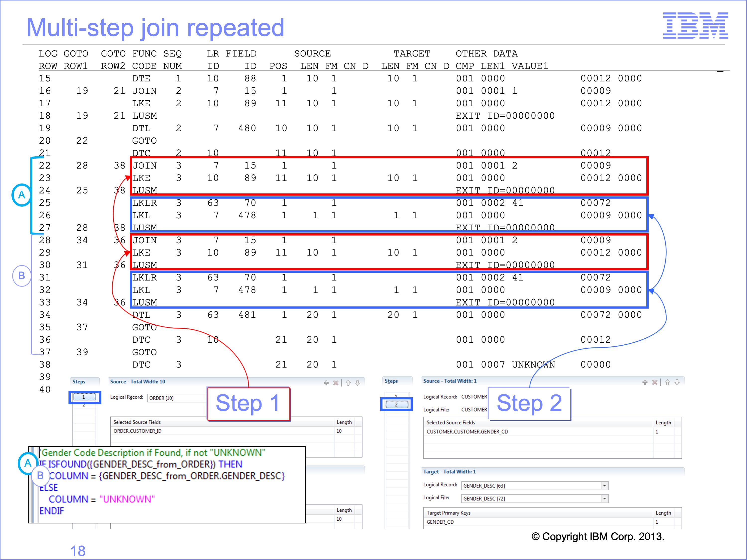The image size is (747, 560).
Task: Click the add (plus) icon in right Source panel
Action: [645, 382]
